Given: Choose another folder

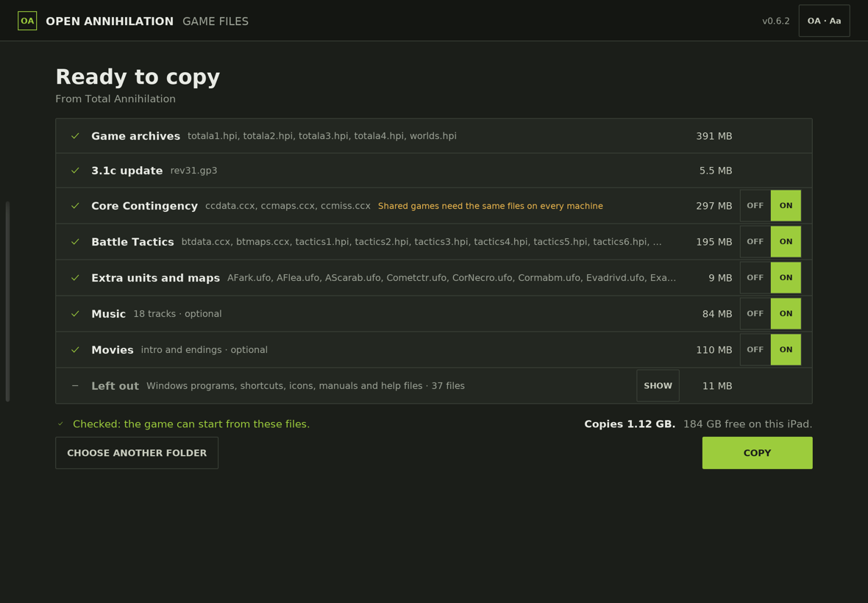Looking at the screenshot, I should [137, 453].
